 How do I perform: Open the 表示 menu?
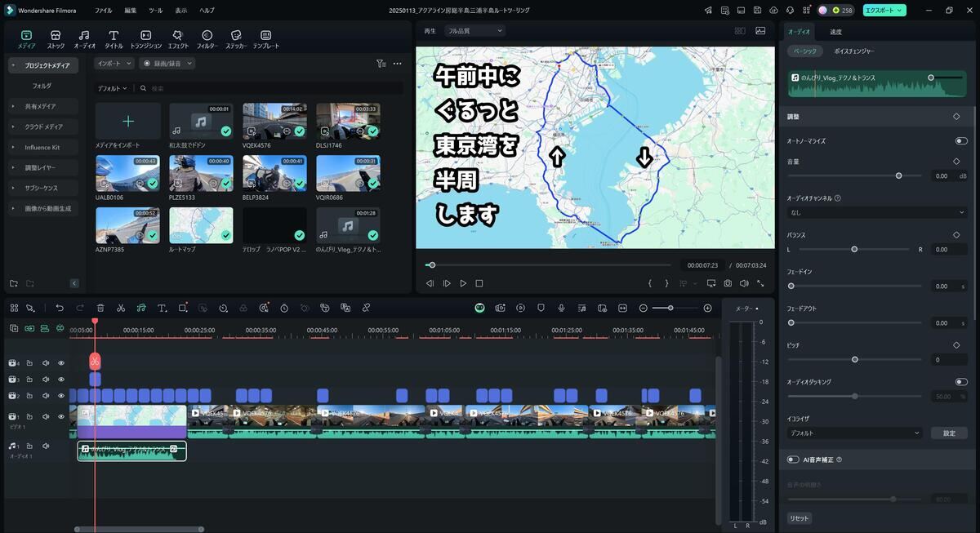pos(181,11)
